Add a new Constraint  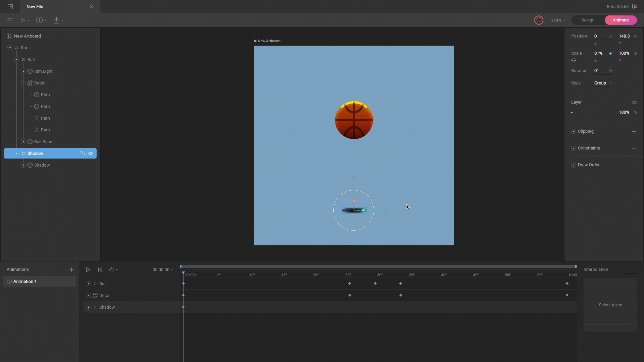click(x=634, y=148)
